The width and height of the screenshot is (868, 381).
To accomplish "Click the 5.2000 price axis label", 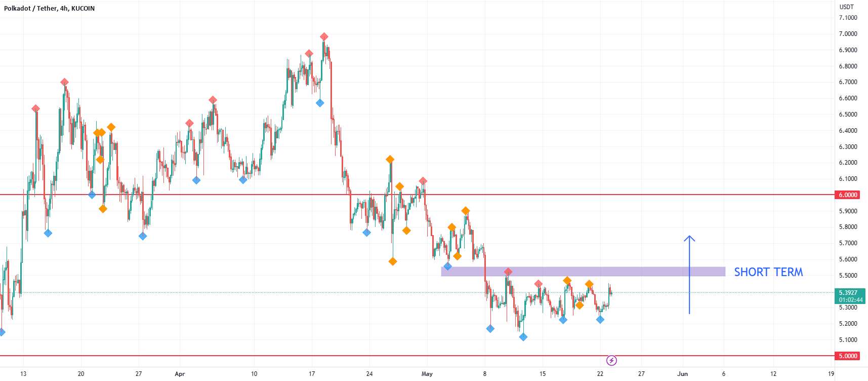I will 848,324.
